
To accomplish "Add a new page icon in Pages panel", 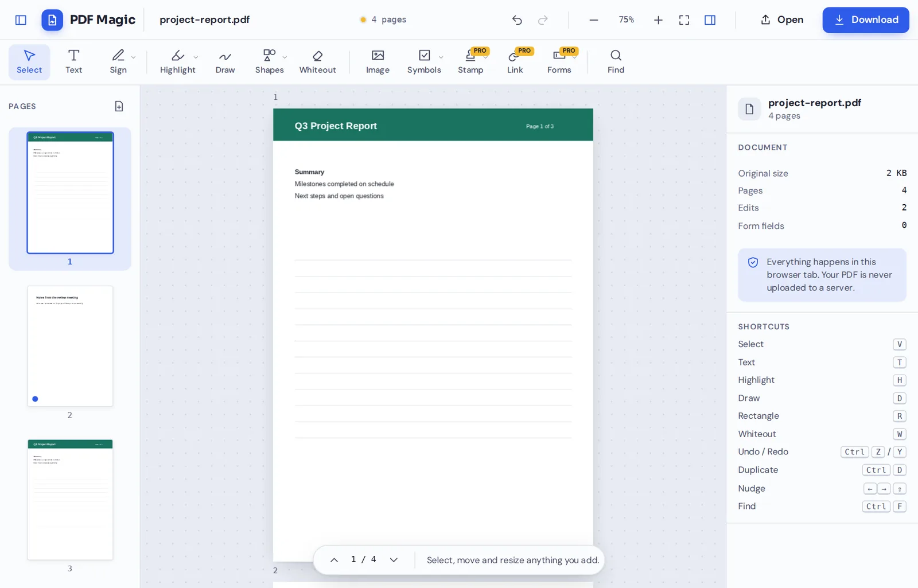I will [x=119, y=106].
